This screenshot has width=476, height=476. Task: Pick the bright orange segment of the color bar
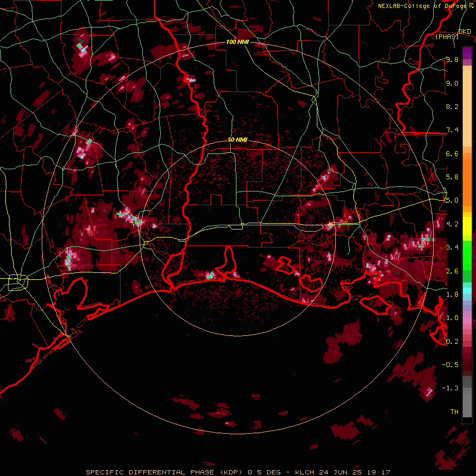click(467, 179)
